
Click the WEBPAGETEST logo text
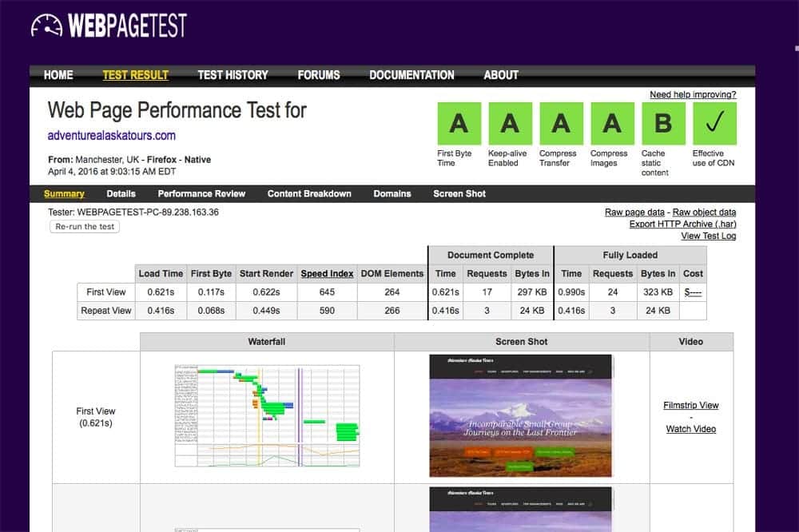pyautogui.click(x=127, y=26)
